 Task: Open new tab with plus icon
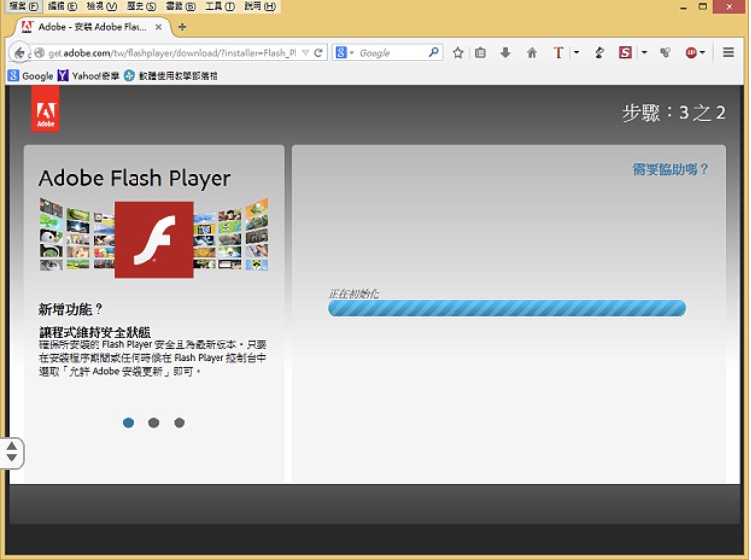click(182, 27)
